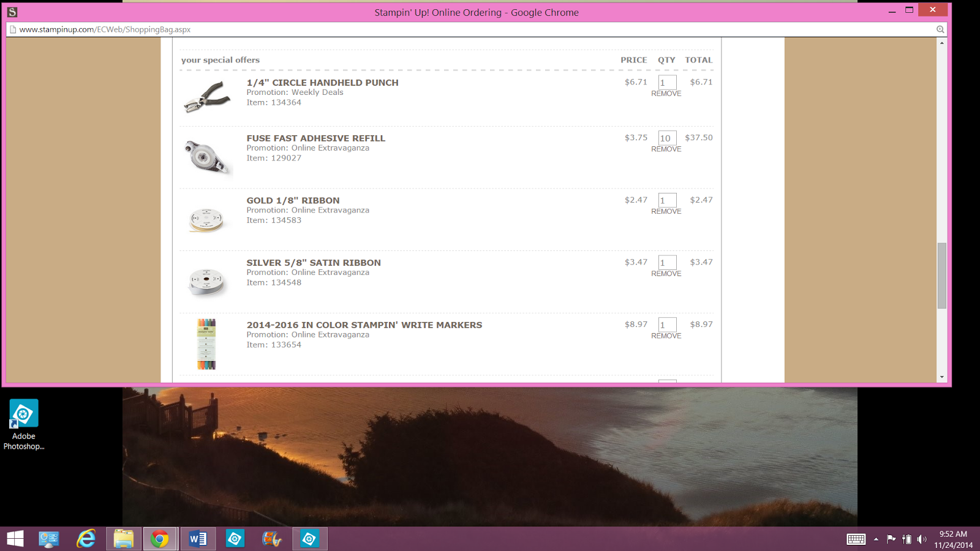The image size is (980, 551).
Task: Switch to Google Chrome on the taskbar
Action: pyautogui.click(x=160, y=539)
